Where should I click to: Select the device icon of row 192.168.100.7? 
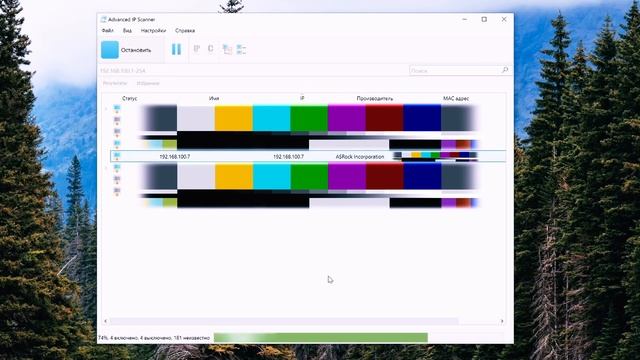tap(117, 156)
